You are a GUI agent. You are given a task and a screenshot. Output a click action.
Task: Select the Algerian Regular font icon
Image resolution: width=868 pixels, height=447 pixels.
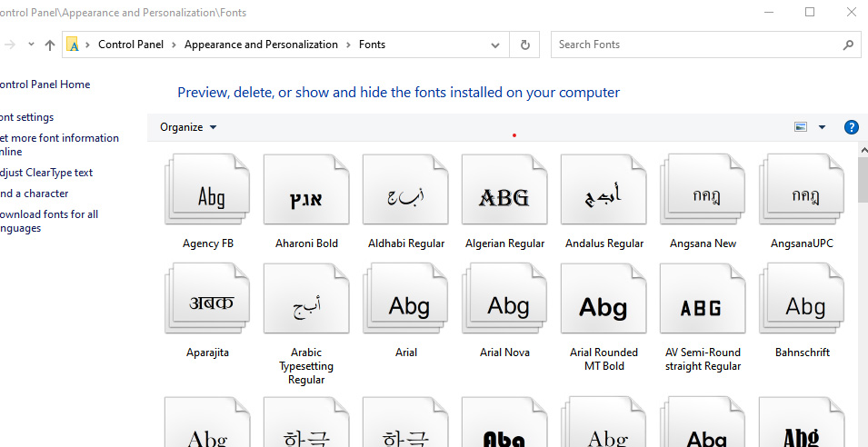(504, 189)
